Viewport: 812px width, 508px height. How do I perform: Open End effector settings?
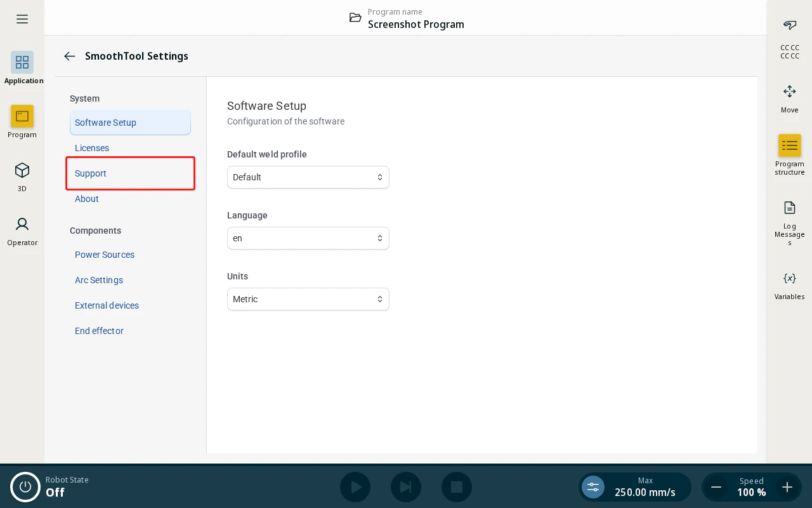[130, 331]
